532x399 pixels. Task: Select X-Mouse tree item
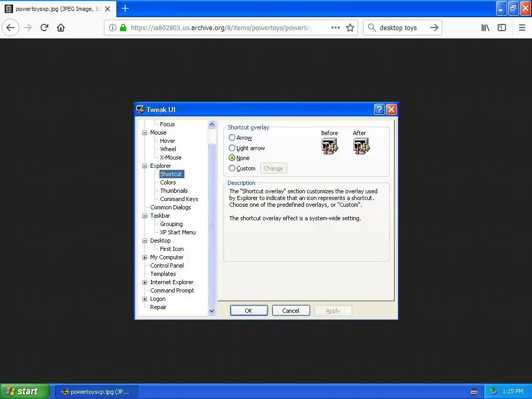pos(170,157)
